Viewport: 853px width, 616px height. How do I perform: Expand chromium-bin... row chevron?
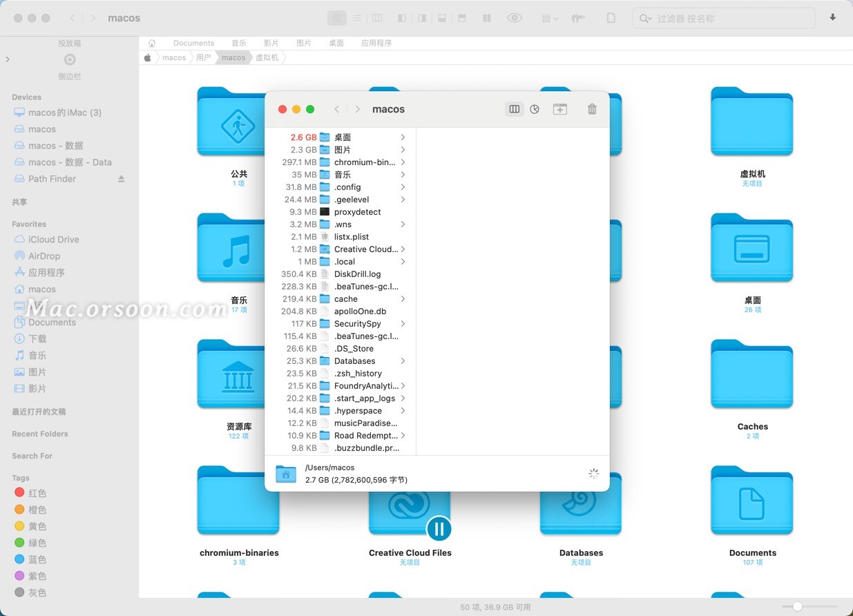point(403,162)
